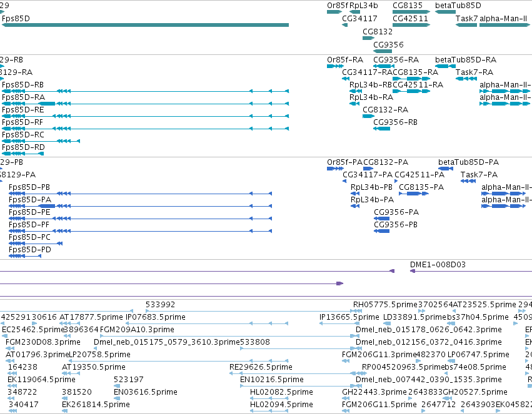Click the CG8132 gene label
This screenshot has width=532, height=414.
pyautogui.click(x=378, y=31)
